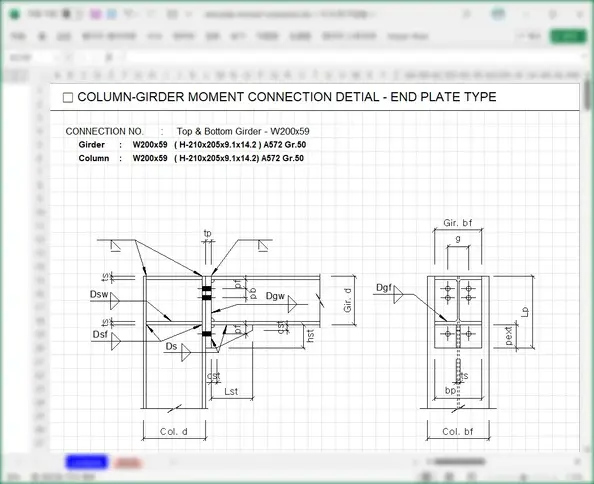Click the zoom slider handle in the status bar

pos(524,477)
